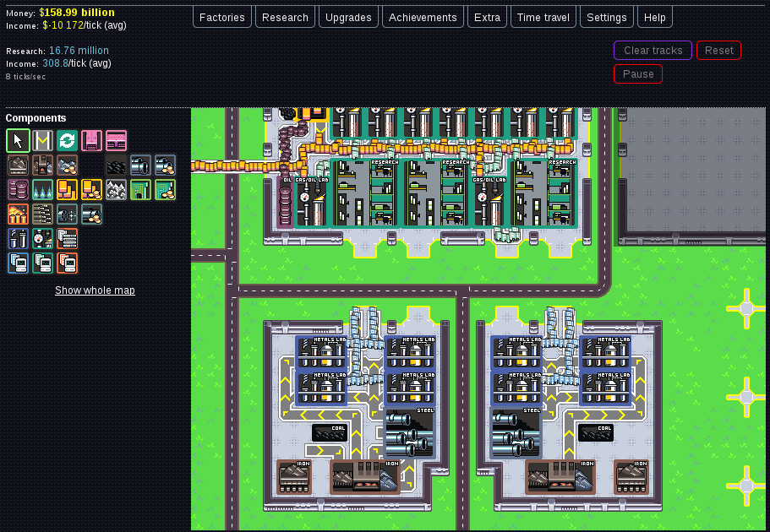Open the Factories menu

click(222, 17)
